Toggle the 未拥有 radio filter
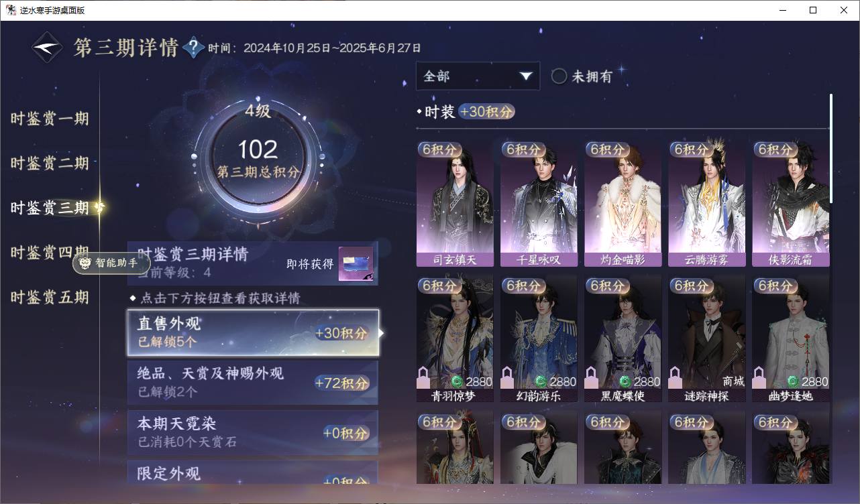 click(559, 76)
